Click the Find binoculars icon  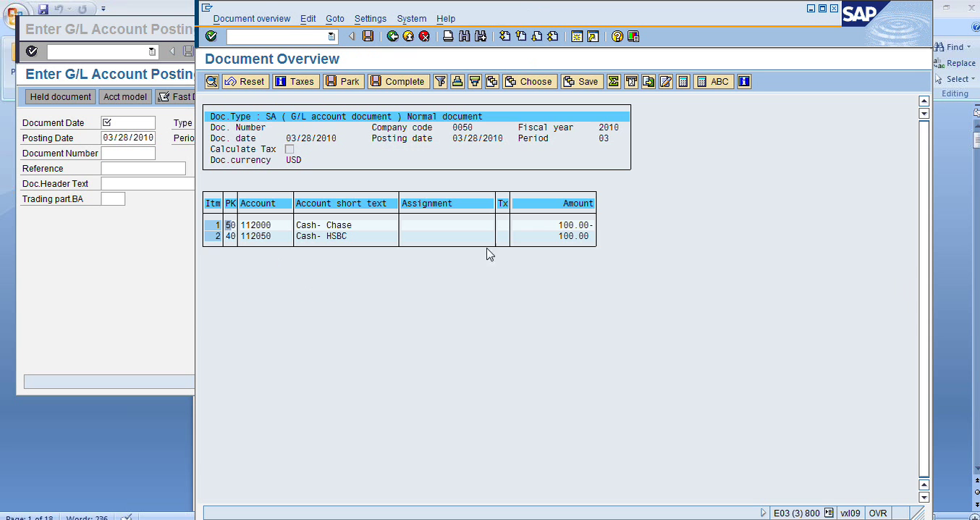pyautogui.click(x=464, y=36)
